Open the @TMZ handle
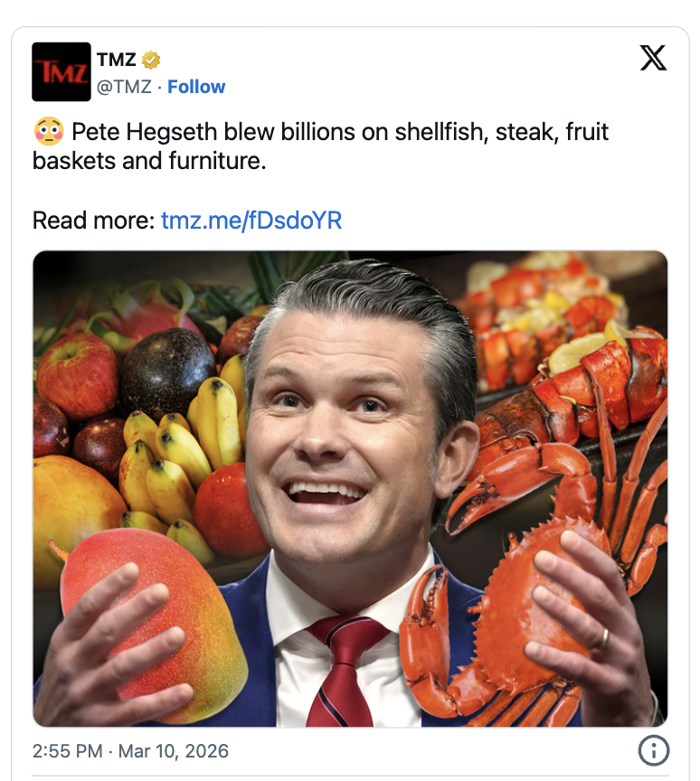Image resolution: width=700 pixels, height=781 pixels. pos(124,87)
